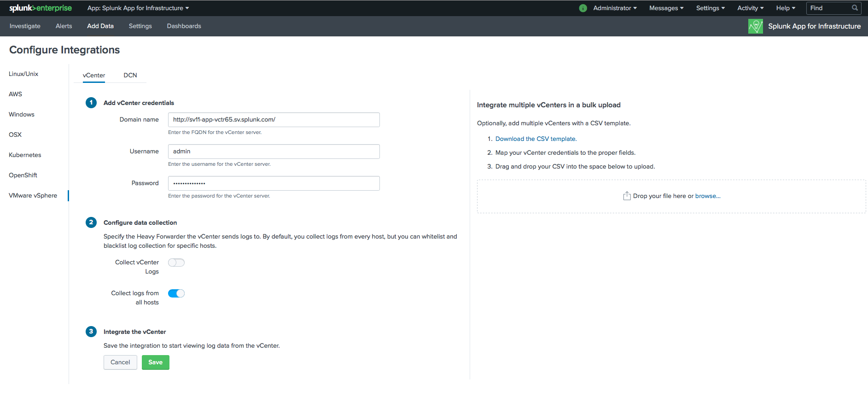
Task: Select VMware vSphere integration in sidebar
Action: [x=33, y=195]
